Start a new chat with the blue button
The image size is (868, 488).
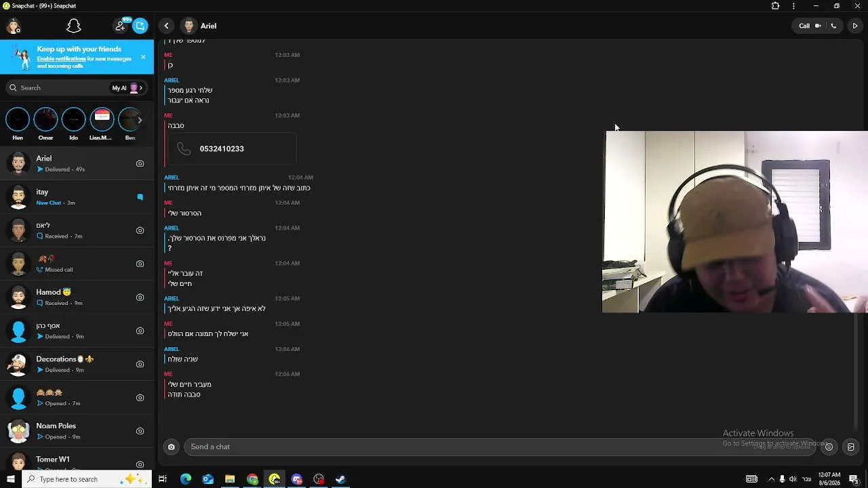point(140,26)
